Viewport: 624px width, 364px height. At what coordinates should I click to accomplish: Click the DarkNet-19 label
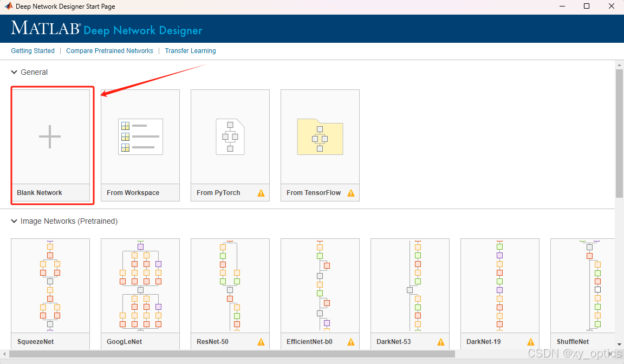(x=484, y=342)
